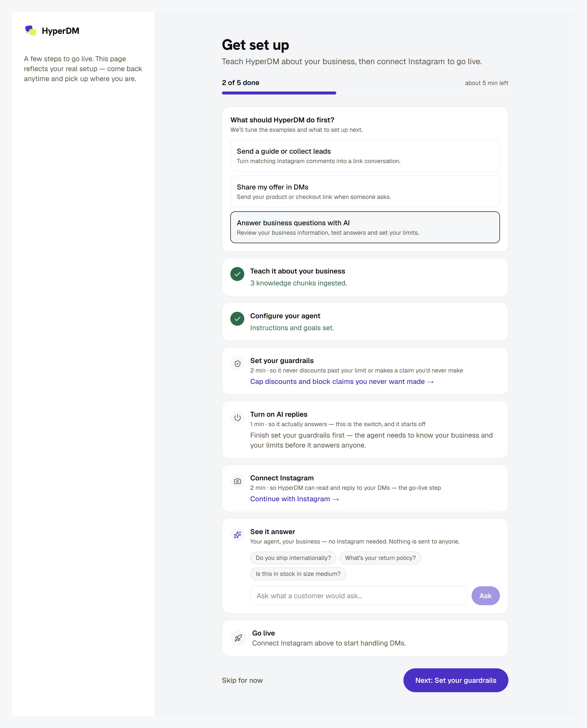Screen dimensions: 587x728
Task: Focus the Ask what a customer would ask field
Action: [358, 596]
